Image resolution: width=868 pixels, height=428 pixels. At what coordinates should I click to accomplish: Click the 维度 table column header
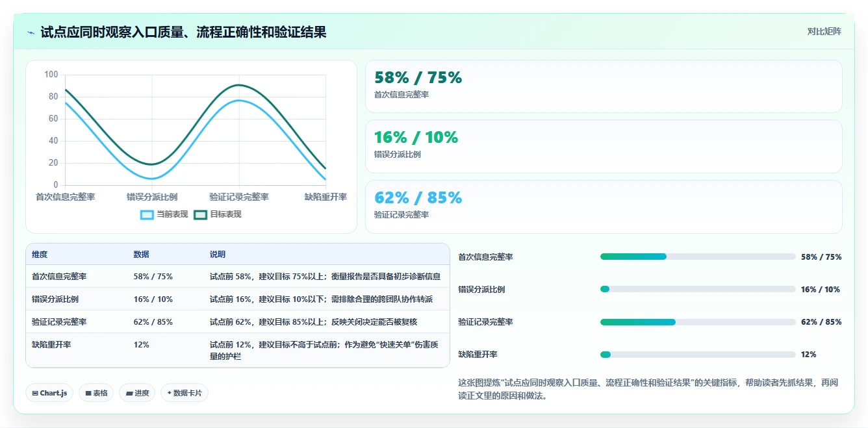[40, 255]
